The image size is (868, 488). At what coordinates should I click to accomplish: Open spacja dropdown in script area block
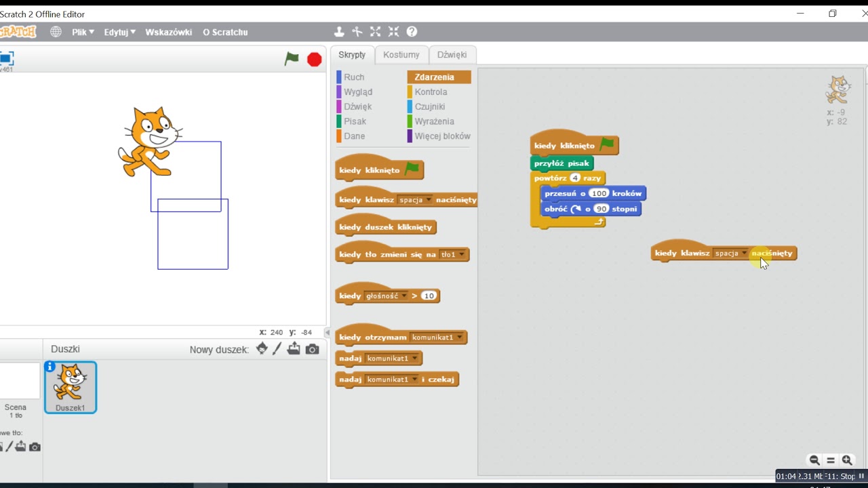coord(730,253)
